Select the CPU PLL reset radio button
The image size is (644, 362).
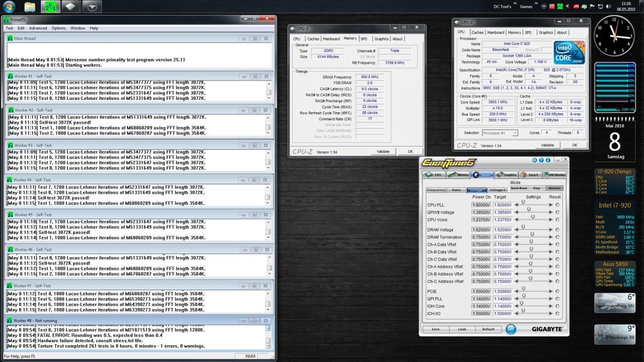(x=557, y=205)
